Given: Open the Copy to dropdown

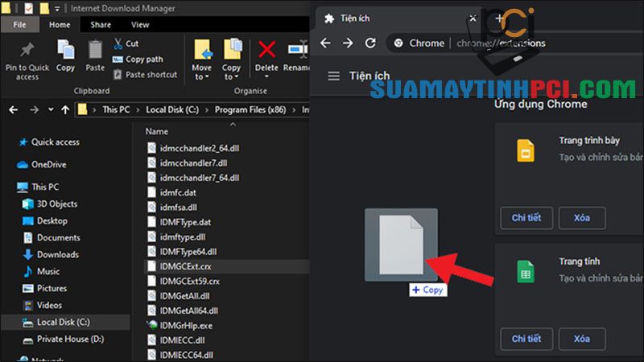Looking at the screenshot, I should pyautogui.click(x=232, y=72).
